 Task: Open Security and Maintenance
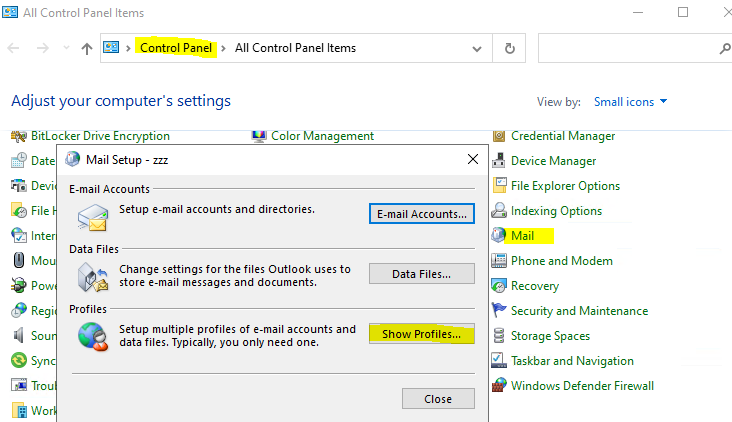[579, 311]
